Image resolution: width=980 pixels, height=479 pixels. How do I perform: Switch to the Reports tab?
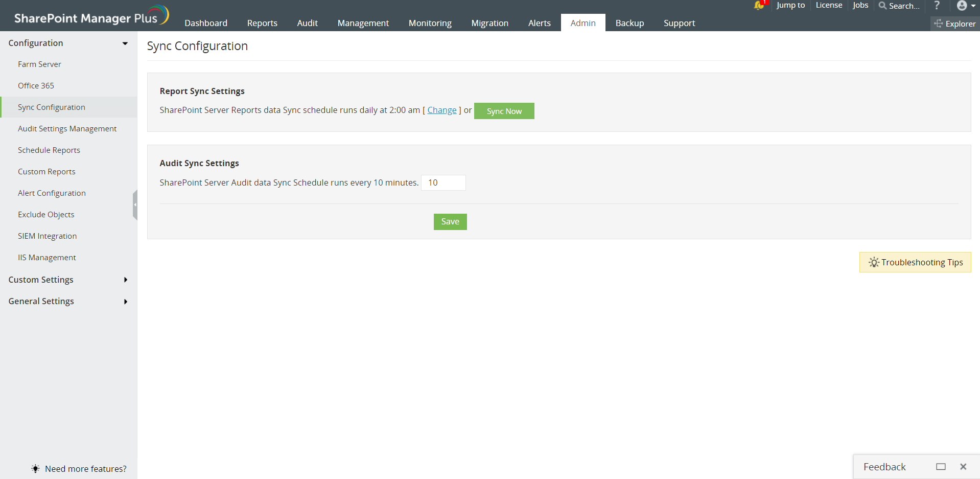click(262, 23)
